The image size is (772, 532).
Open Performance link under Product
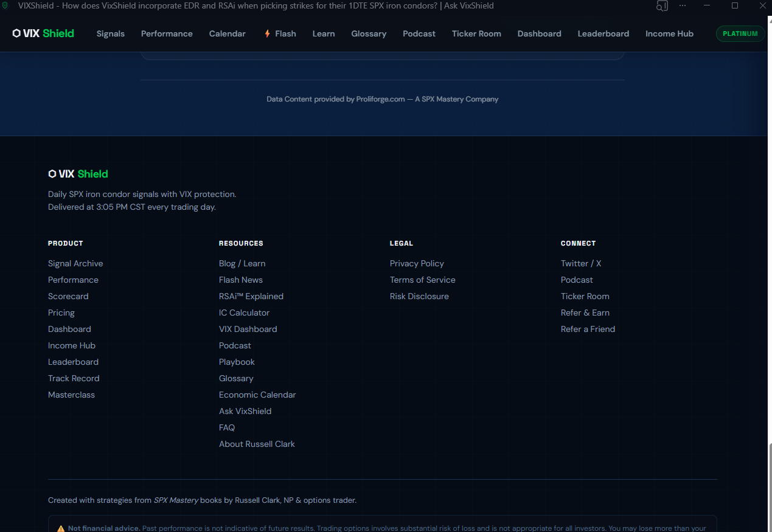(73, 280)
